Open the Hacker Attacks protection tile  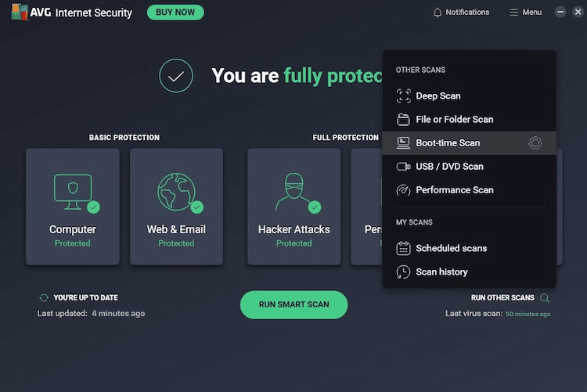click(x=293, y=207)
